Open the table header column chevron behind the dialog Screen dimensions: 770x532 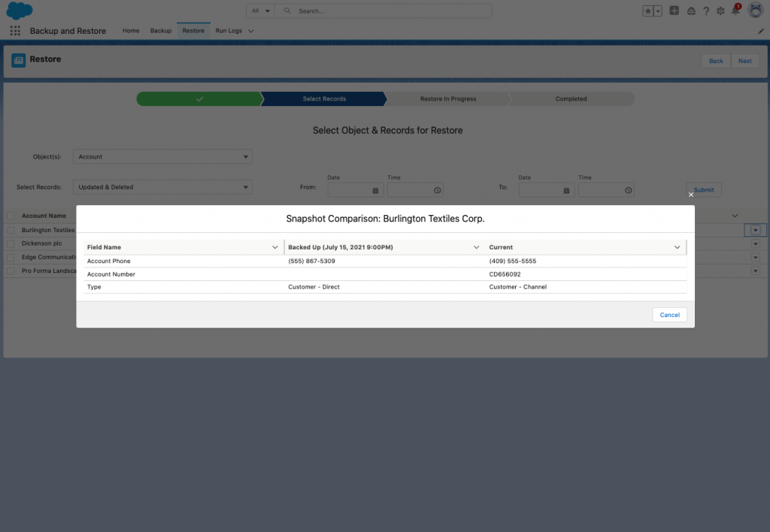pos(735,216)
